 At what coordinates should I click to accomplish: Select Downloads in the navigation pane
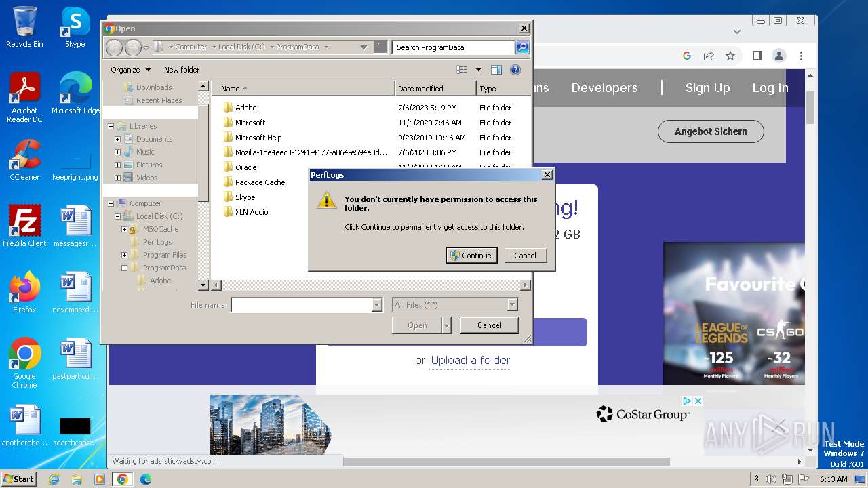coord(153,87)
